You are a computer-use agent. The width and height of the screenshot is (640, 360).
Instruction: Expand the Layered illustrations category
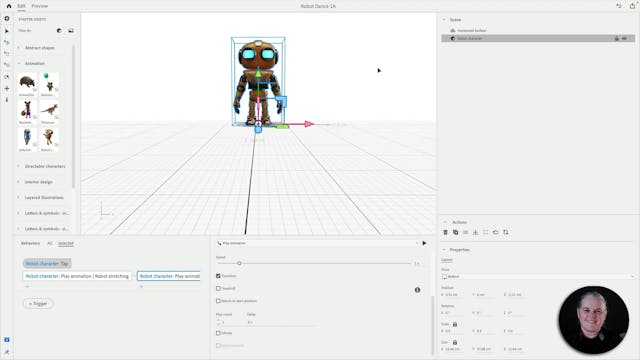pos(44,198)
